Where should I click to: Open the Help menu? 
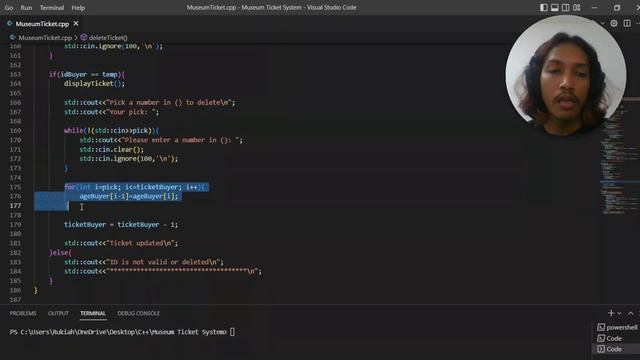click(78, 8)
